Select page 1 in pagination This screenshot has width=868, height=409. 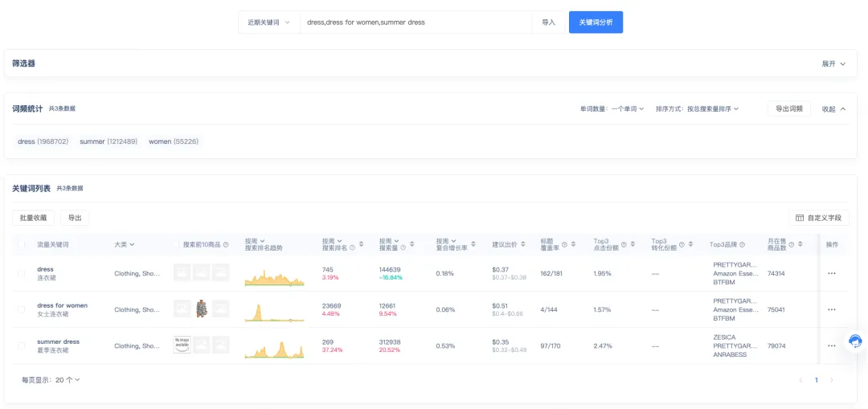pos(816,380)
